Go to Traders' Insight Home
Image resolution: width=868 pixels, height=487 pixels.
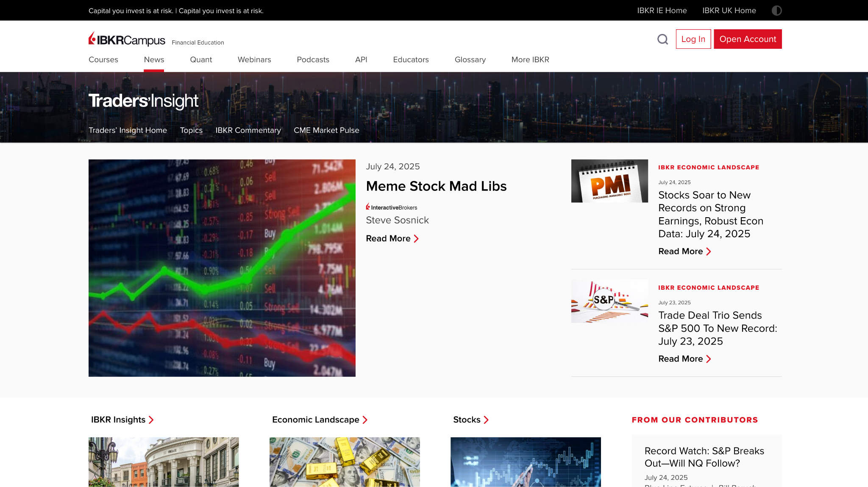point(128,130)
